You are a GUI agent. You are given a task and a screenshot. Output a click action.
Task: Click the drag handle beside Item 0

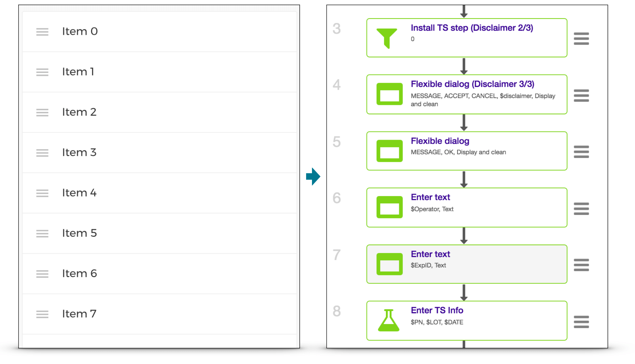pyautogui.click(x=42, y=32)
